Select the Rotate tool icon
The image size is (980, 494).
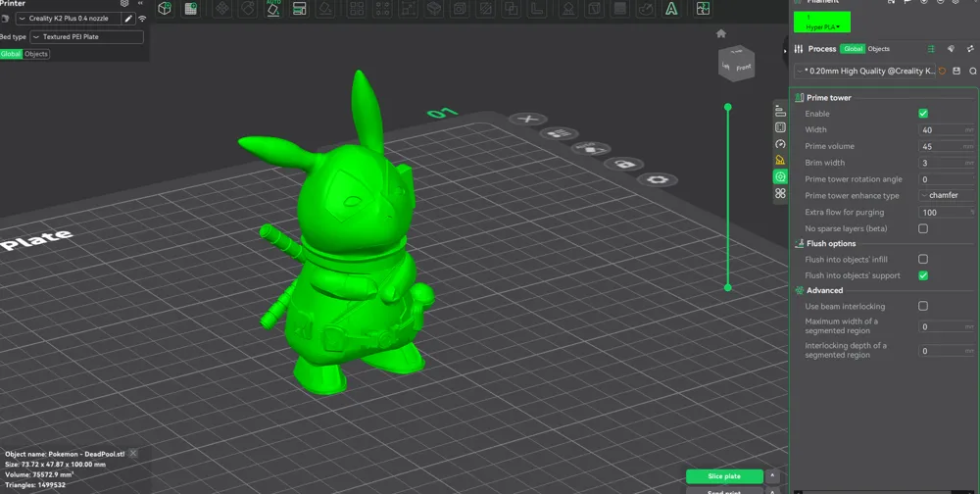pyautogui.click(x=248, y=8)
